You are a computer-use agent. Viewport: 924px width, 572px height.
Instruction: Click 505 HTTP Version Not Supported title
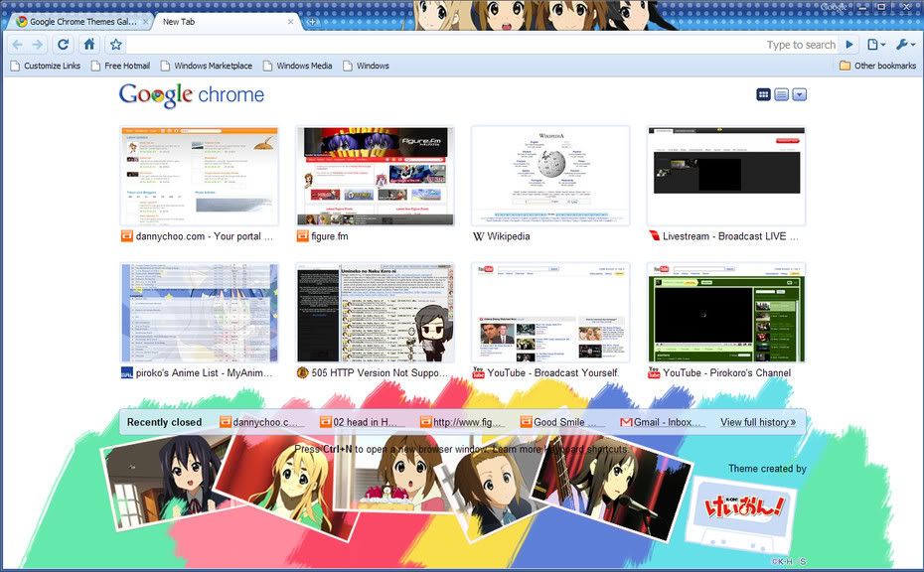[381, 372]
